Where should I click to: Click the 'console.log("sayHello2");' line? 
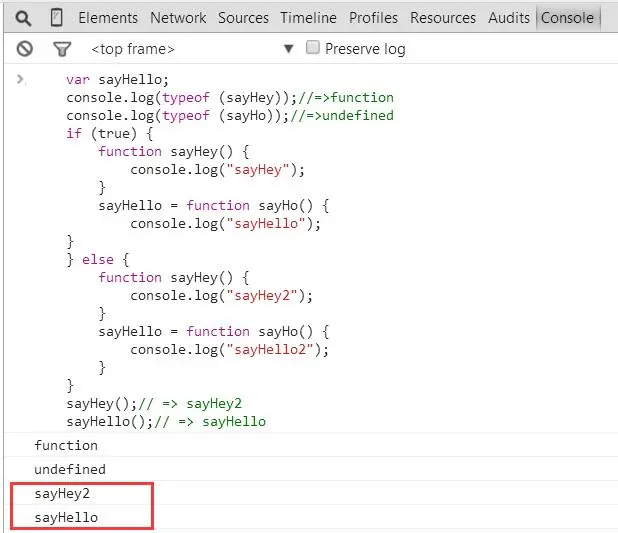pyautogui.click(x=229, y=350)
